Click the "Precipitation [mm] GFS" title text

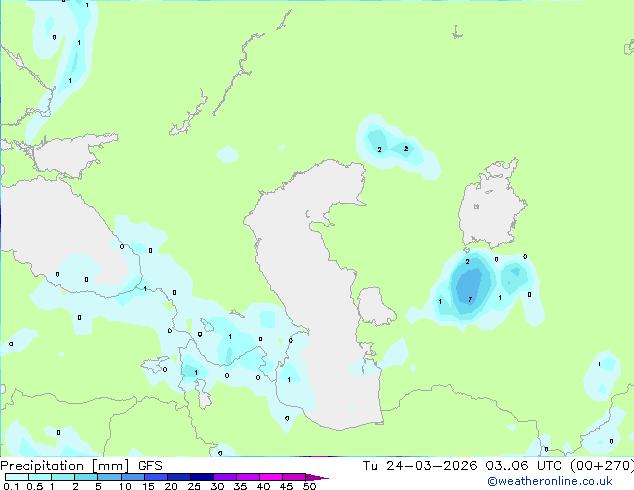(81, 466)
